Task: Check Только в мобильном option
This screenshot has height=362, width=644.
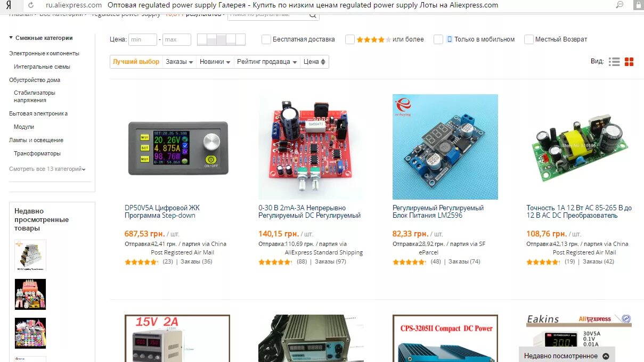Action: [x=438, y=39]
